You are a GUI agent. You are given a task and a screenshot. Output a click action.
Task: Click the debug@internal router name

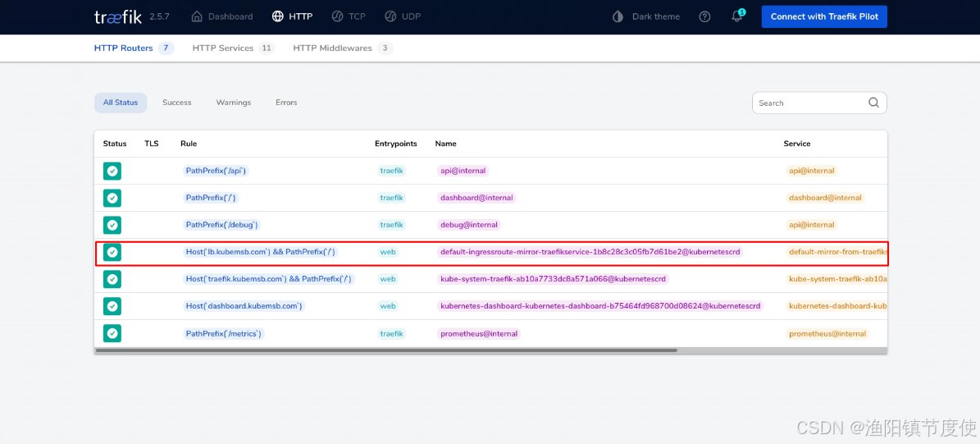tap(470, 225)
